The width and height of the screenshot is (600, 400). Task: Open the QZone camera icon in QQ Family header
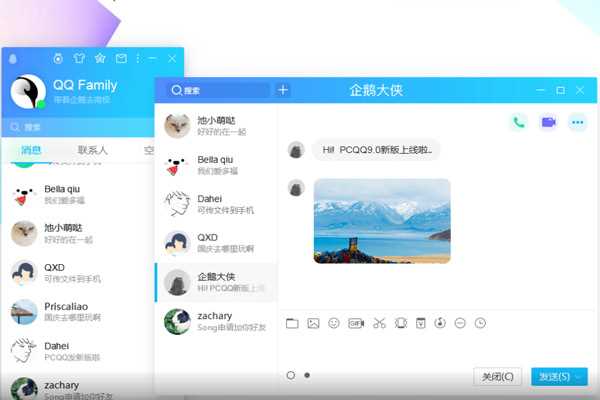pyautogui.click(x=58, y=58)
